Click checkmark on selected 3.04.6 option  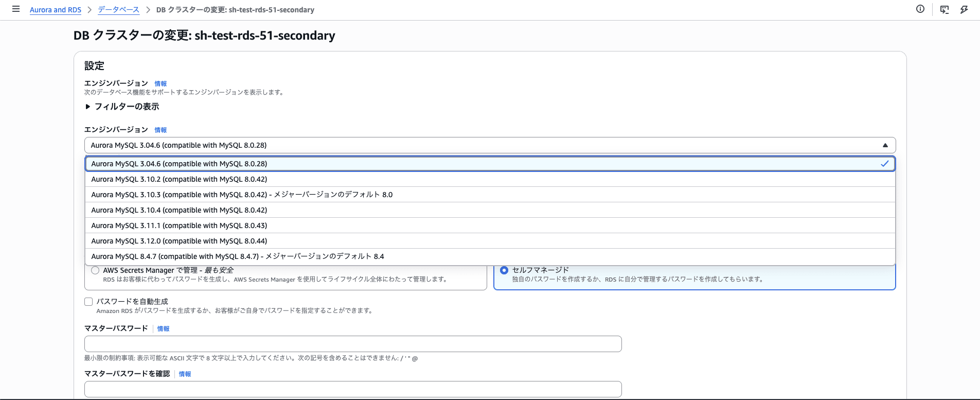point(884,164)
